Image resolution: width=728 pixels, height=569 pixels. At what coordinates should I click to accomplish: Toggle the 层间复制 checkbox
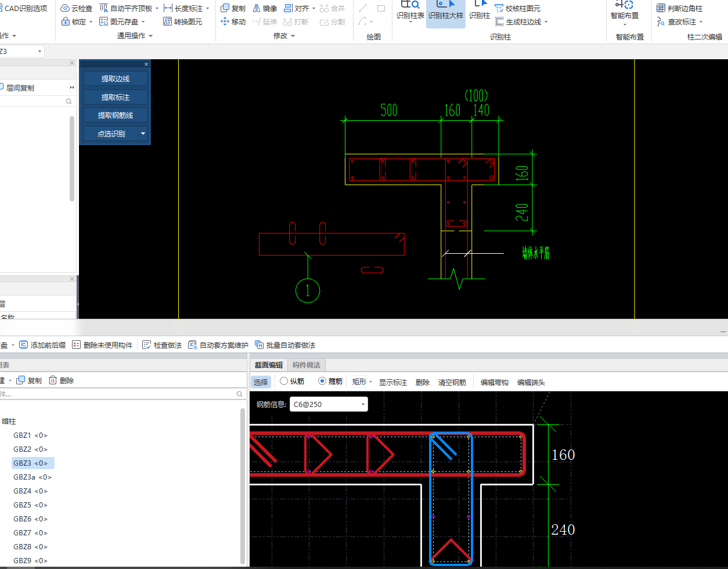1,88
